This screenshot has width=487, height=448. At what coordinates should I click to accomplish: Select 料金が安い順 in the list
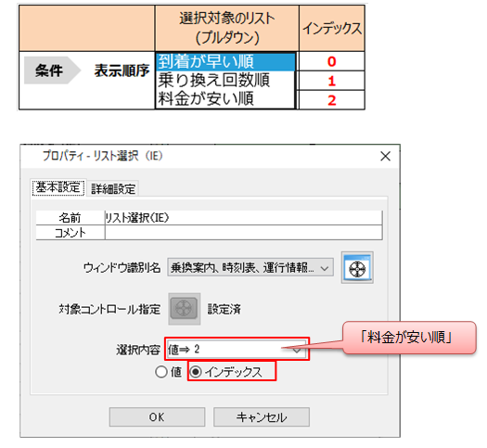[225, 98]
